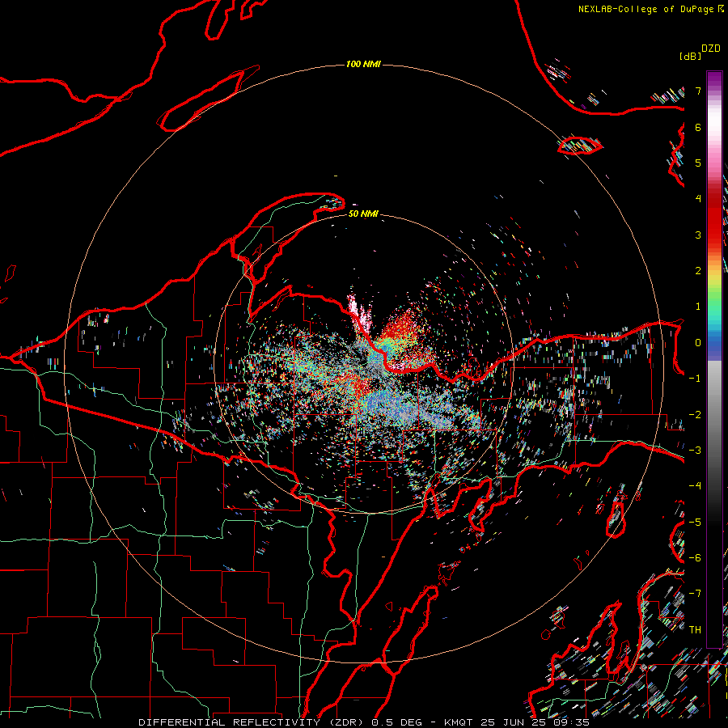This screenshot has height=728, width=728.
Task: Click the "[dB]" unit label
Action: pyautogui.click(x=690, y=56)
